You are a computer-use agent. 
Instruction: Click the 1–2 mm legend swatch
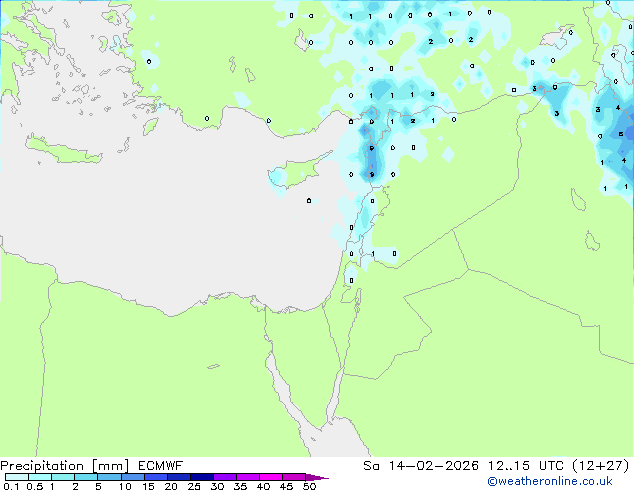63,477
